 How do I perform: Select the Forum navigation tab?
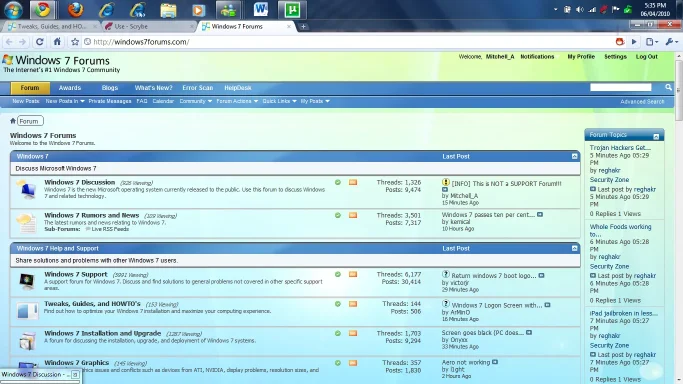[x=30, y=88]
